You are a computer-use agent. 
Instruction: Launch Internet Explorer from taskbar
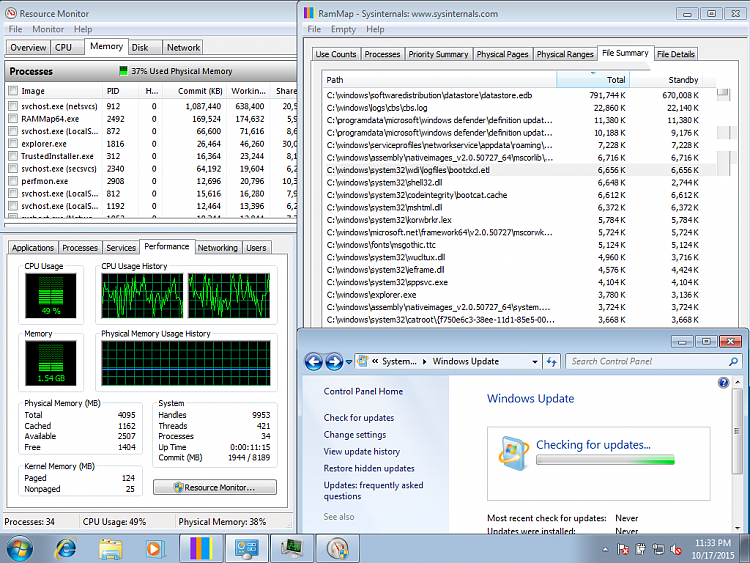pos(66,548)
